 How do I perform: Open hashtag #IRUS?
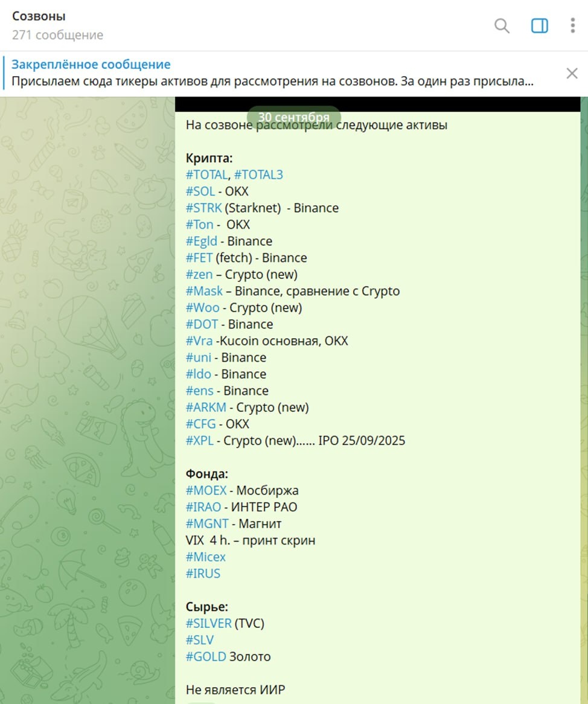(x=203, y=574)
